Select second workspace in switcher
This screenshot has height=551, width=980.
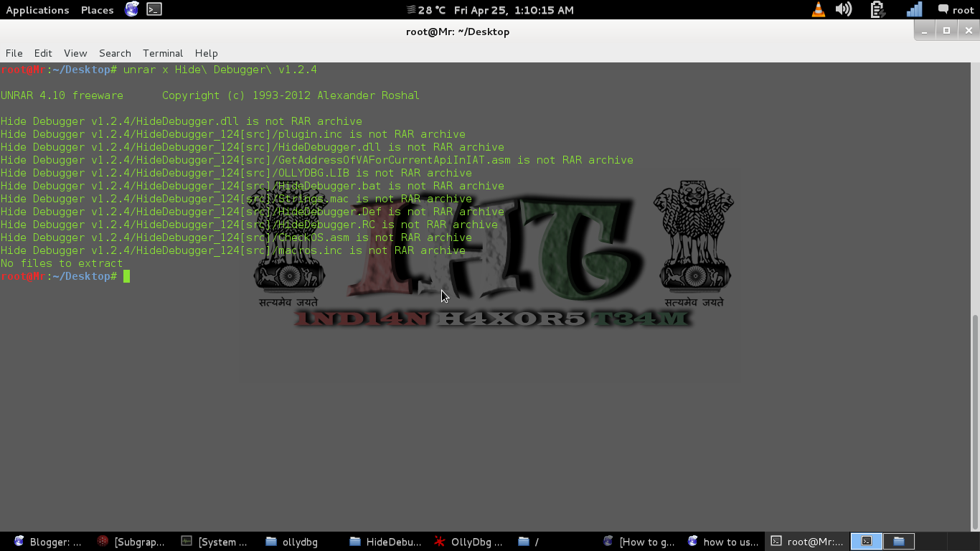tap(899, 542)
